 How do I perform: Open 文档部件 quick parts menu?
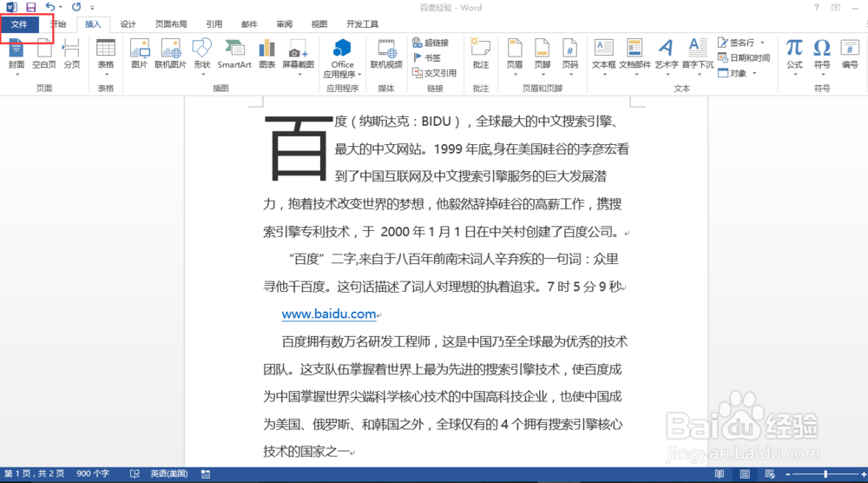click(x=635, y=56)
